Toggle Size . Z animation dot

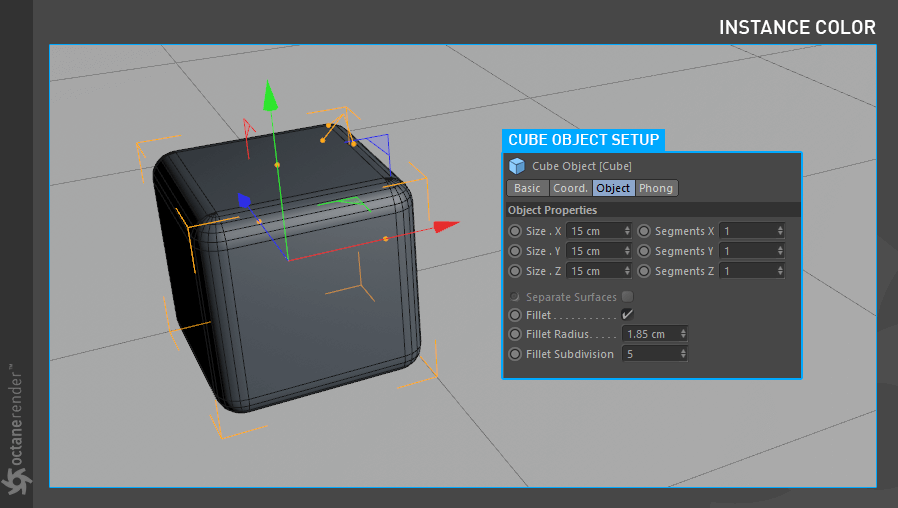click(515, 271)
